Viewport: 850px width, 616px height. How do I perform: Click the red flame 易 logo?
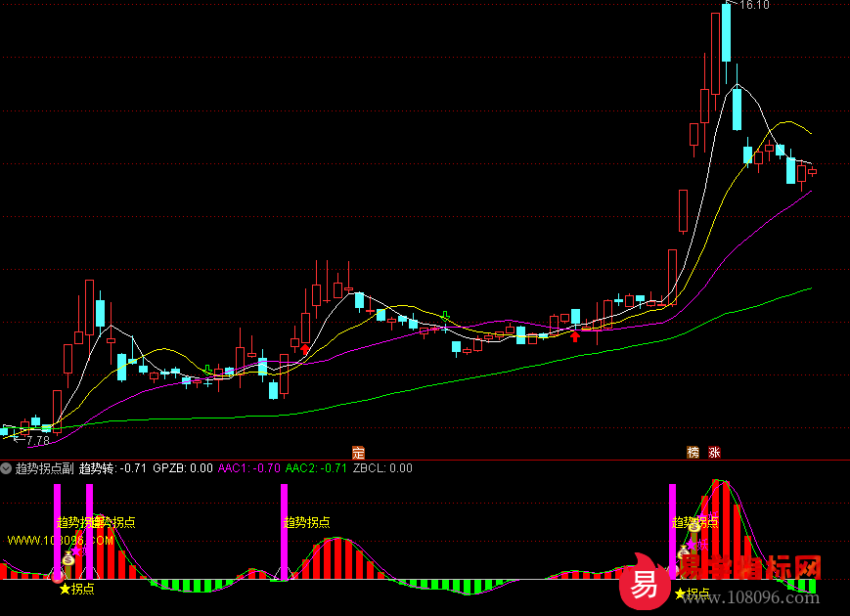643,583
